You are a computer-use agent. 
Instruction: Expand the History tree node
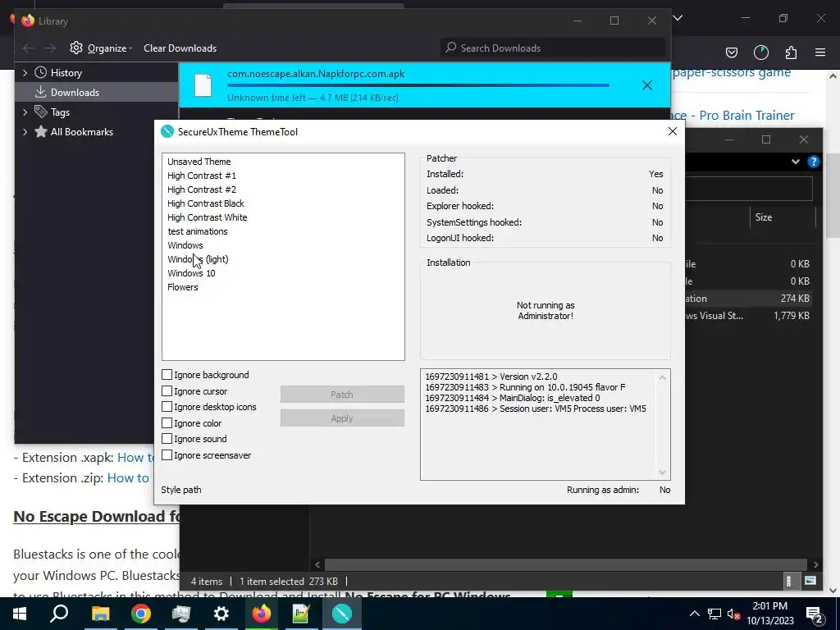pyautogui.click(x=25, y=72)
